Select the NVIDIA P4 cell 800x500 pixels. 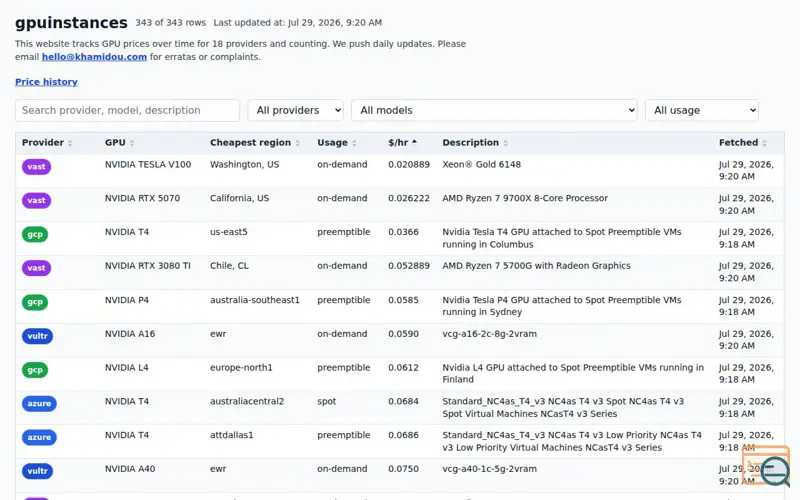coord(127,300)
